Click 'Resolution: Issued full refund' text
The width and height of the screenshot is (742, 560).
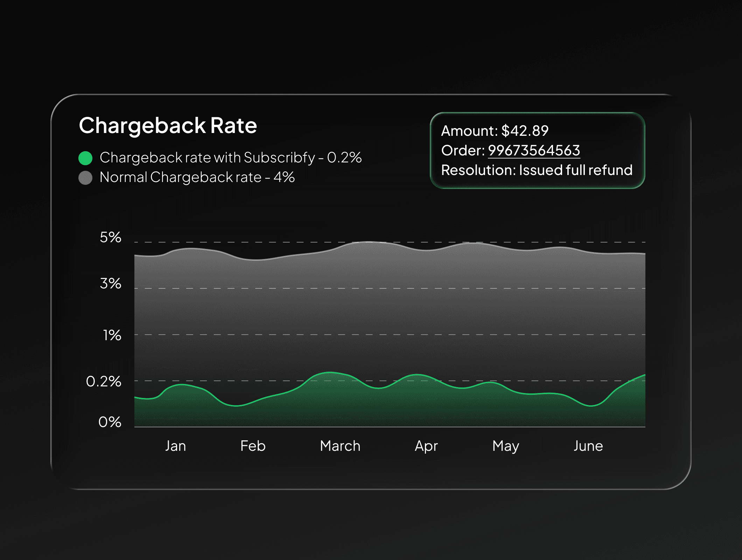(537, 170)
